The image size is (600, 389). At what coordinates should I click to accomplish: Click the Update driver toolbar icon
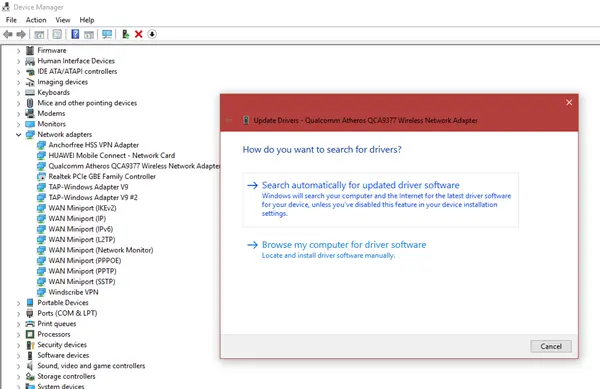click(126, 34)
